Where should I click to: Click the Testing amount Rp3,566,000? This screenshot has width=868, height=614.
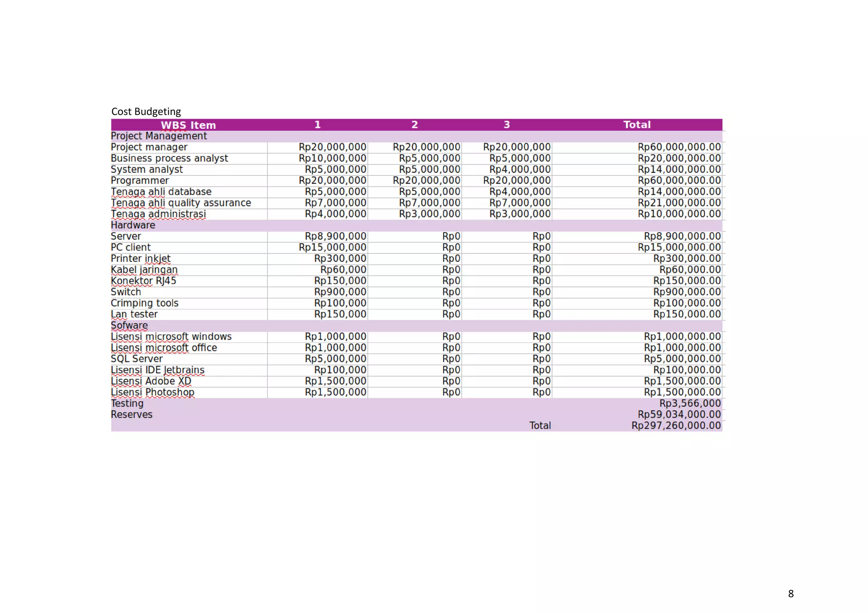click(x=690, y=403)
